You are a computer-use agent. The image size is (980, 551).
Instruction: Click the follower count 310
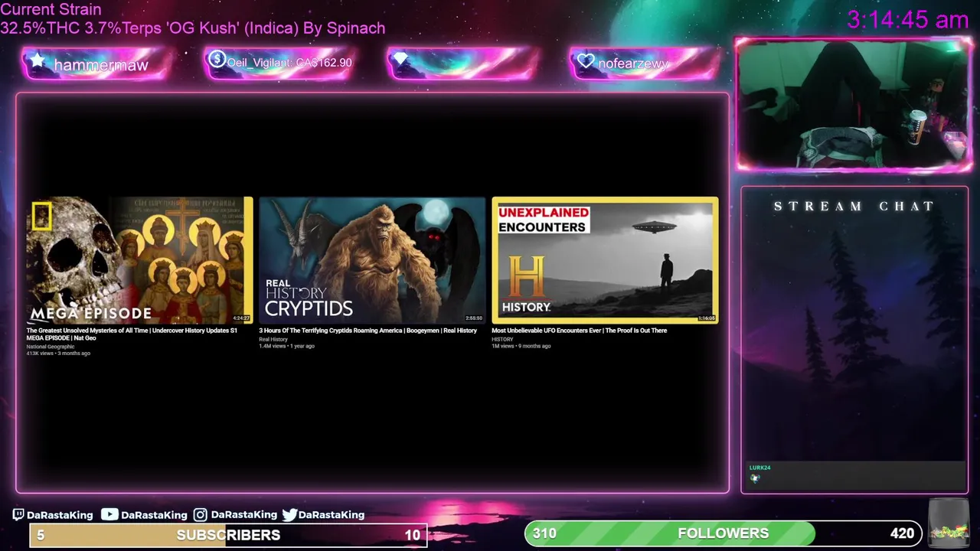pyautogui.click(x=544, y=533)
